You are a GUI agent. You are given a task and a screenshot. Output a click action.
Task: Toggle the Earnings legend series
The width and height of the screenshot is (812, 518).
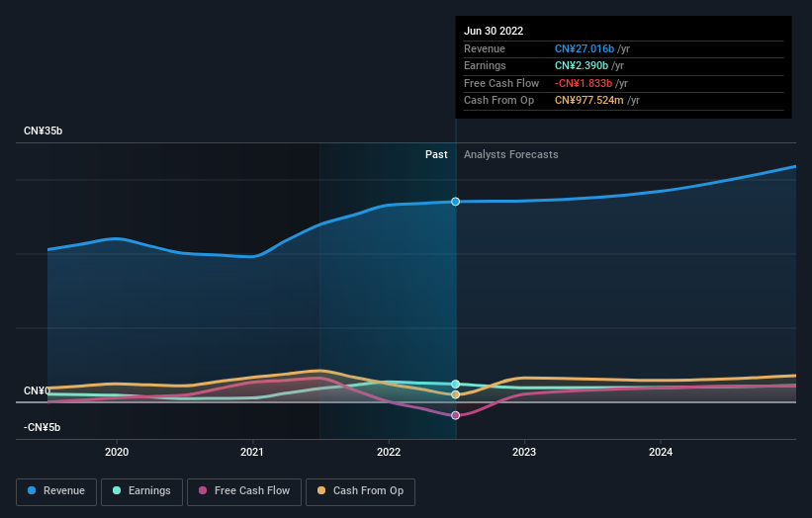pyautogui.click(x=141, y=491)
